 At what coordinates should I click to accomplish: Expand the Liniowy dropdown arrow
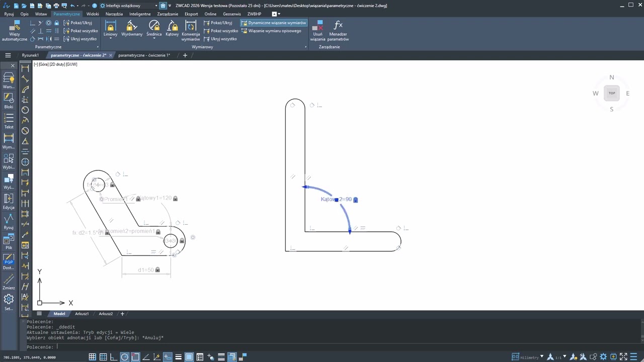click(111, 39)
